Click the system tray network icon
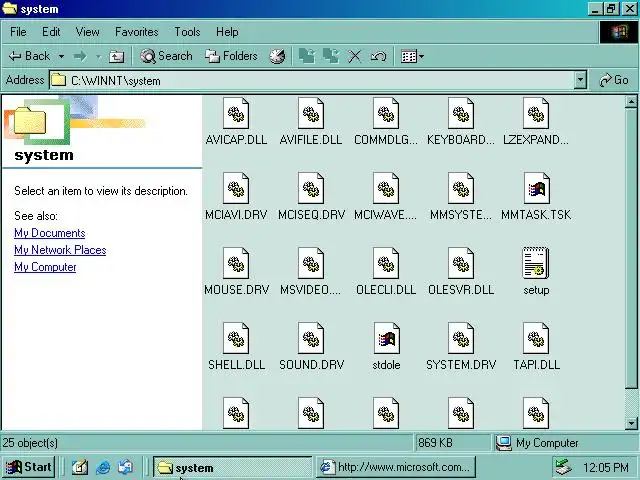 tap(564, 467)
